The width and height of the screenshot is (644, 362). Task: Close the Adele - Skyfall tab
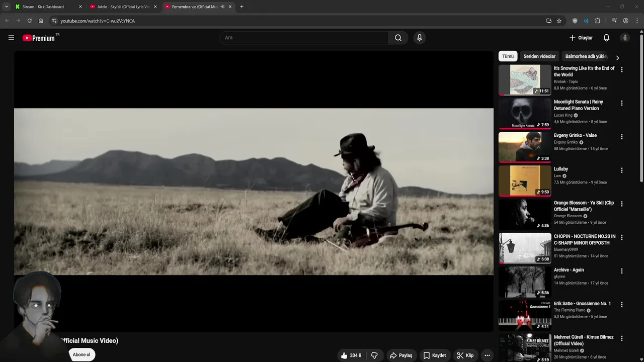155,7
